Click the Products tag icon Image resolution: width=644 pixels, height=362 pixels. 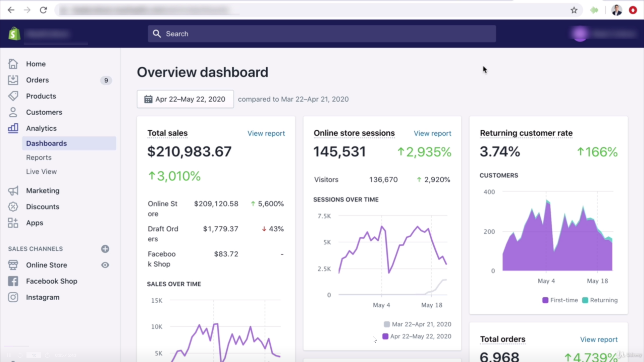tap(13, 96)
